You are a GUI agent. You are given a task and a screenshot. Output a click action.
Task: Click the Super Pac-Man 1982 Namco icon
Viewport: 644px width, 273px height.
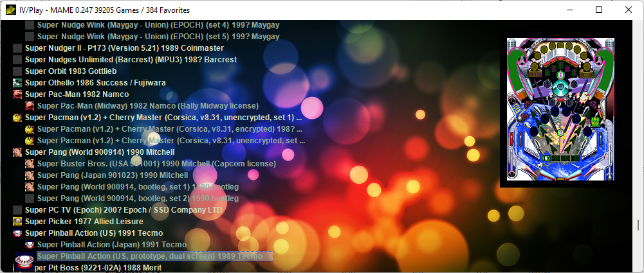point(17,94)
